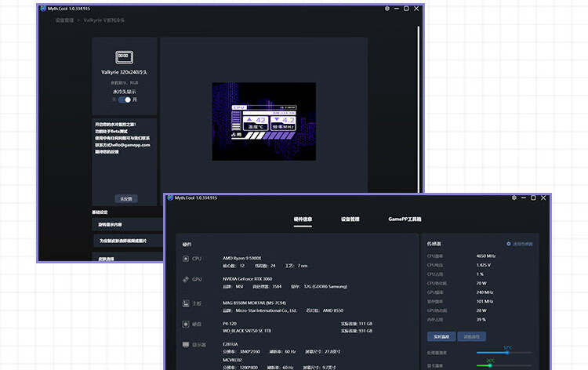Click the Valkyrie V breadcrumb entry

pos(103,20)
